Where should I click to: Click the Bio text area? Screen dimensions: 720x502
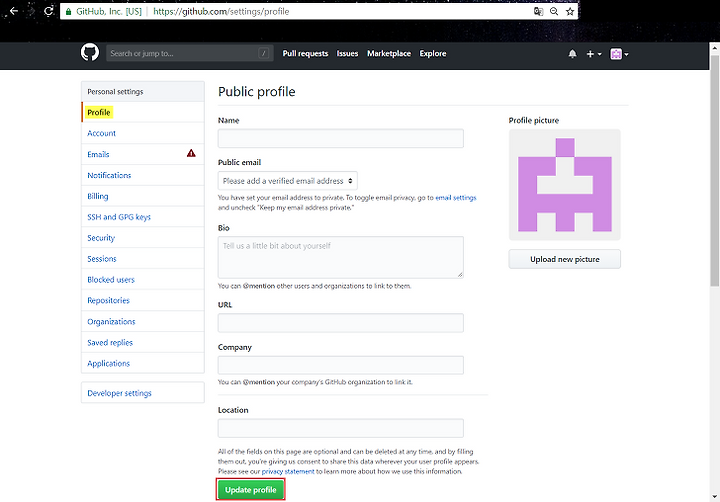pos(341,257)
